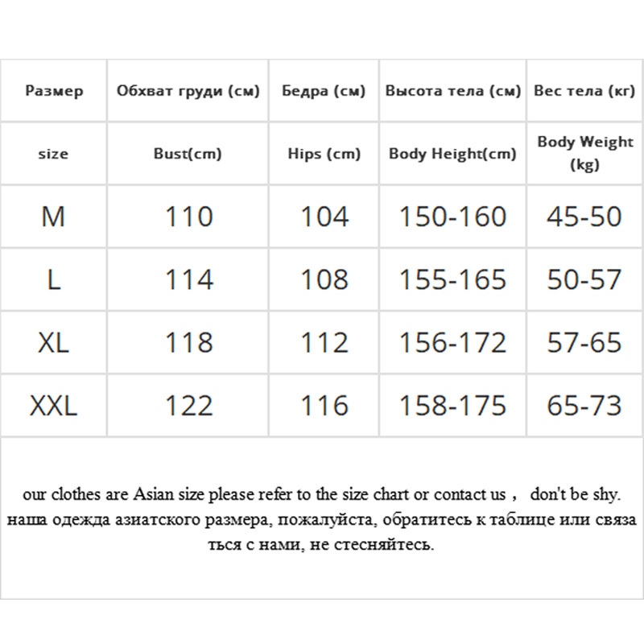Viewport: 644px width, 644px height.
Task: Click the Russian note starting "наша одежда"
Action: [322, 519]
